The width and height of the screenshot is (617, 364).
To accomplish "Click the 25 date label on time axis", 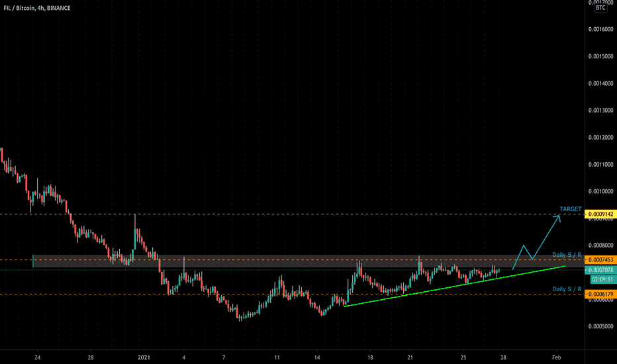I will pos(463,357).
